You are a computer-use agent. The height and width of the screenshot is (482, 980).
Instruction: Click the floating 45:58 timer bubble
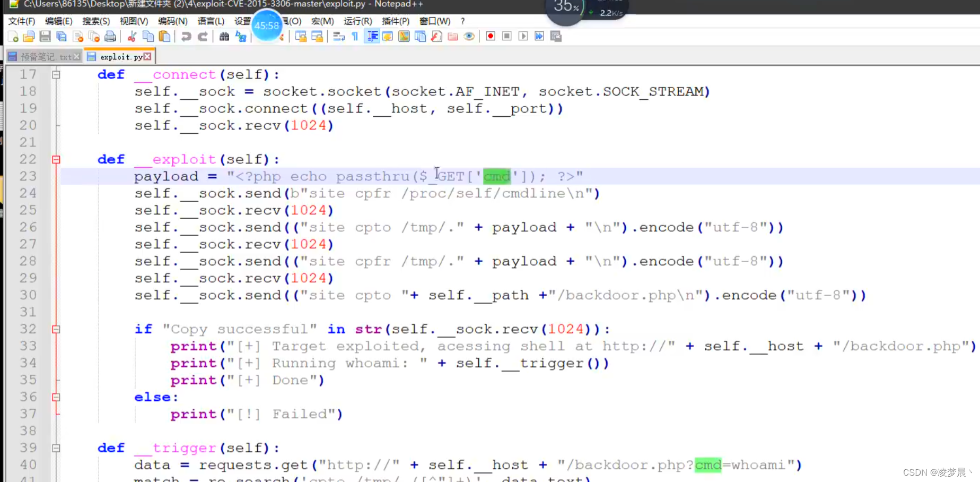(x=267, y=25)
